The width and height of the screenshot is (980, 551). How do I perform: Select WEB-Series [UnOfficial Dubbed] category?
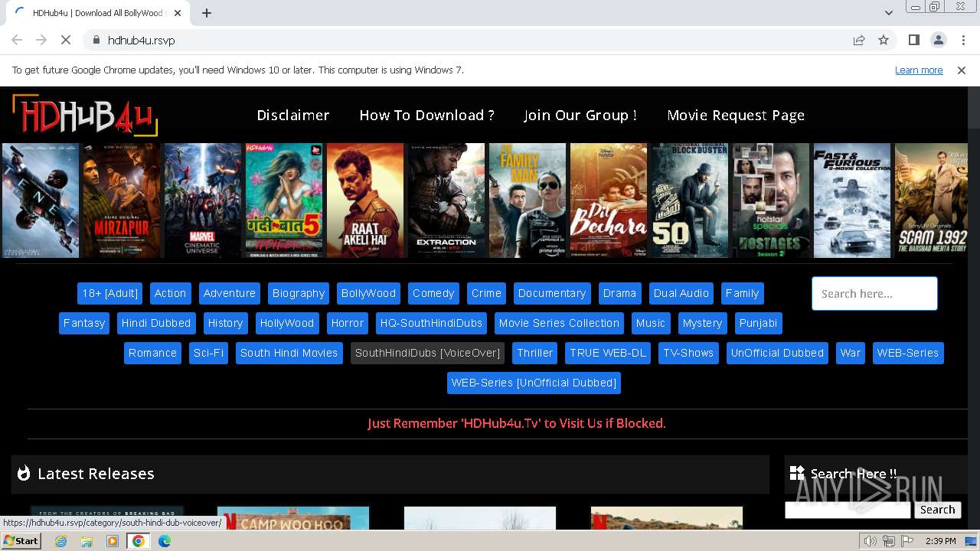tap(534, 383)
